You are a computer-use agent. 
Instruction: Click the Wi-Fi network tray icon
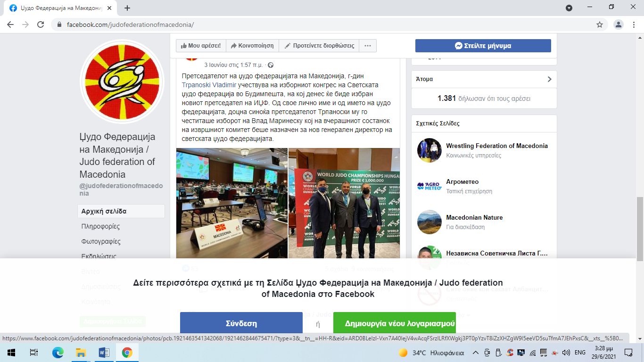tap(533, 353)
